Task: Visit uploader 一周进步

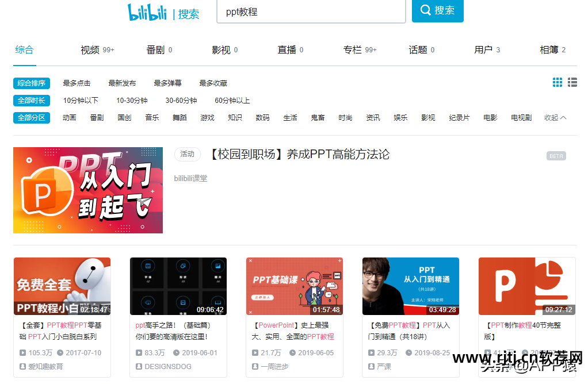Action: coord(274,366)
